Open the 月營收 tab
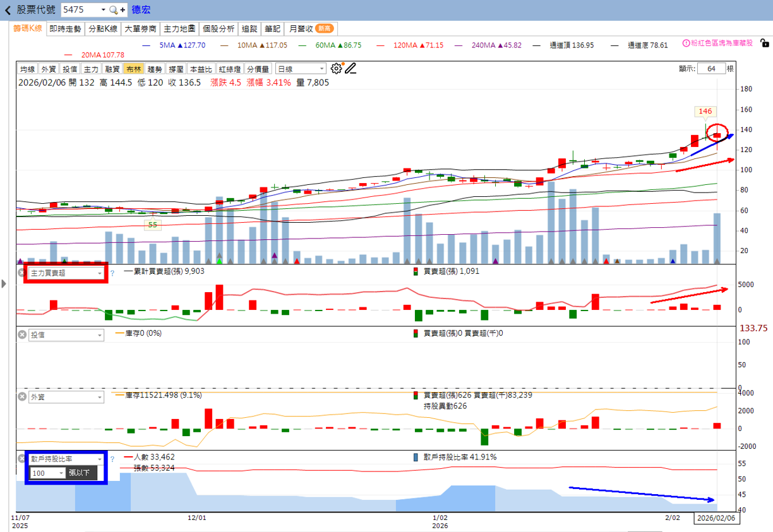This screenshot has width=773, height=532. (x=311, y=28)
